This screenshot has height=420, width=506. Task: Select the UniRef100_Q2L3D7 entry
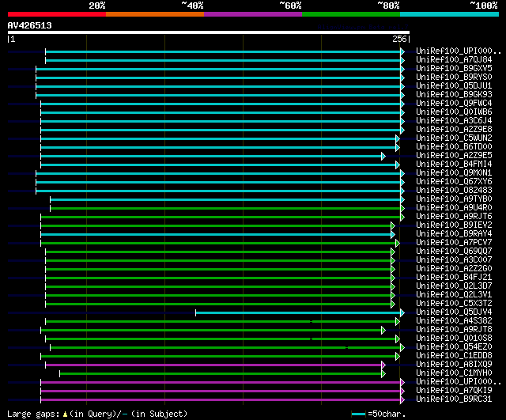454,286
